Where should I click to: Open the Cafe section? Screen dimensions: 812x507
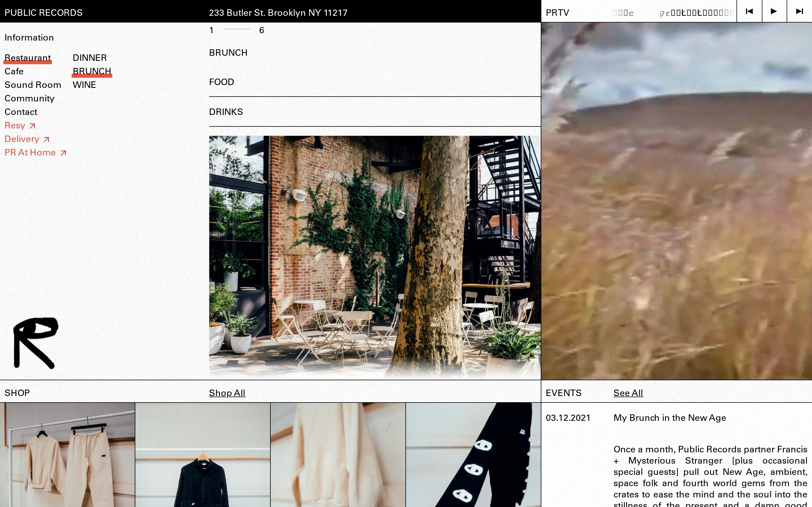pyautogui.click(x=14, y=72)
